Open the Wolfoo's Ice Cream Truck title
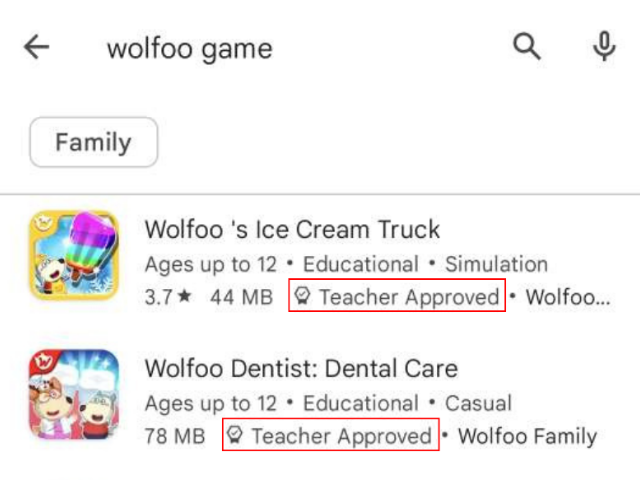The height and width of the screenshot is (480, 640). click(292, 229)
